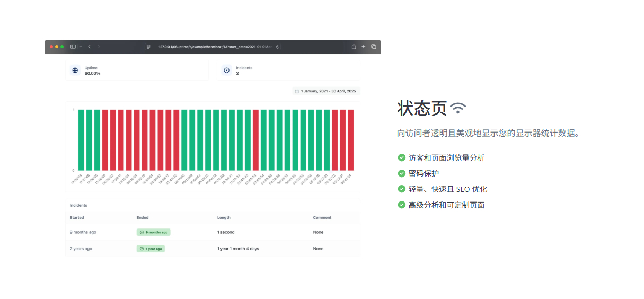Click the wifi icon next to 状态页 heading
Viewport: 644px width, 299px height.
tap(458, 108)
